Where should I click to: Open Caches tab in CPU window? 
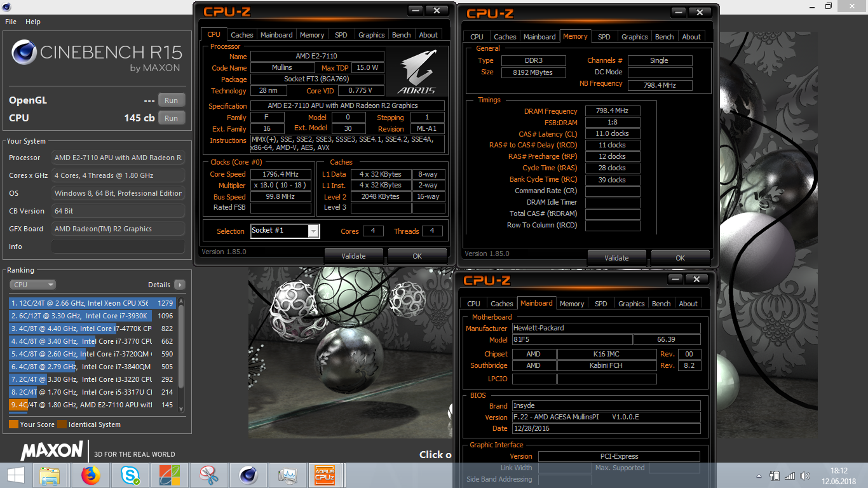pos(241,35)
